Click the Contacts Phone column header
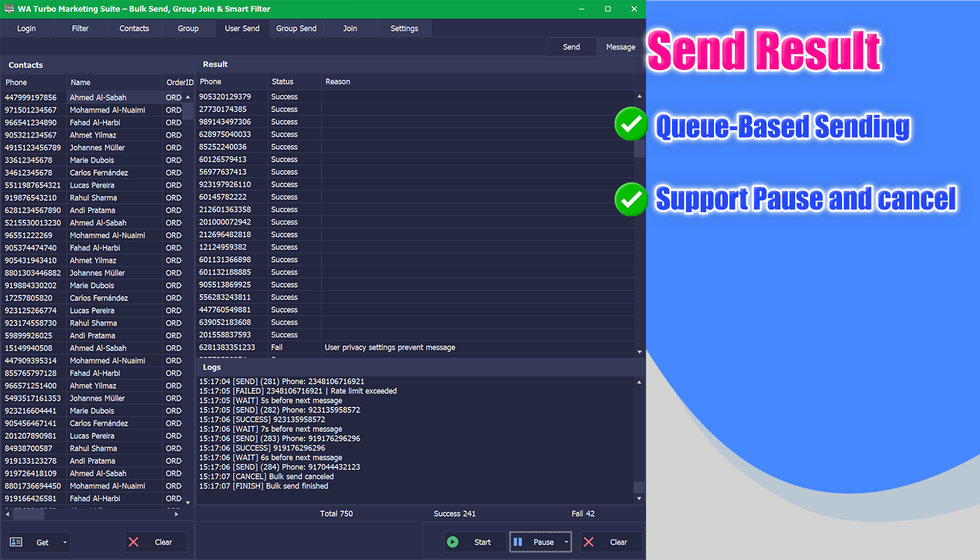Image resolution: width=980 pixels, height=560 pixels. pos(34,83)
